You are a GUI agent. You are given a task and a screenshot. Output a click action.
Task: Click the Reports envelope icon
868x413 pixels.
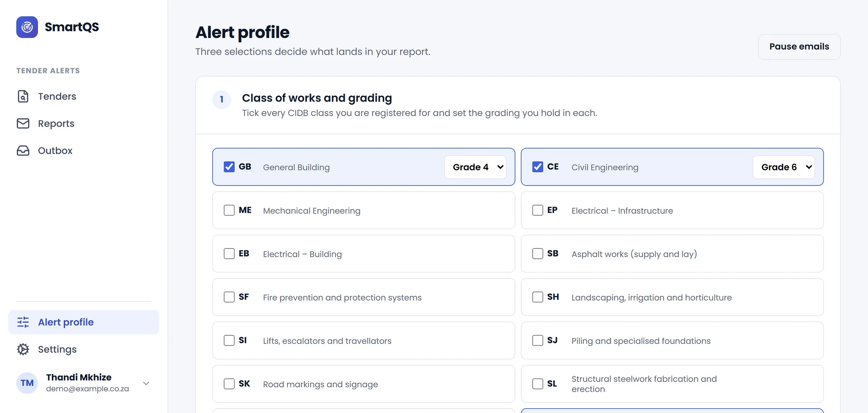23,123
